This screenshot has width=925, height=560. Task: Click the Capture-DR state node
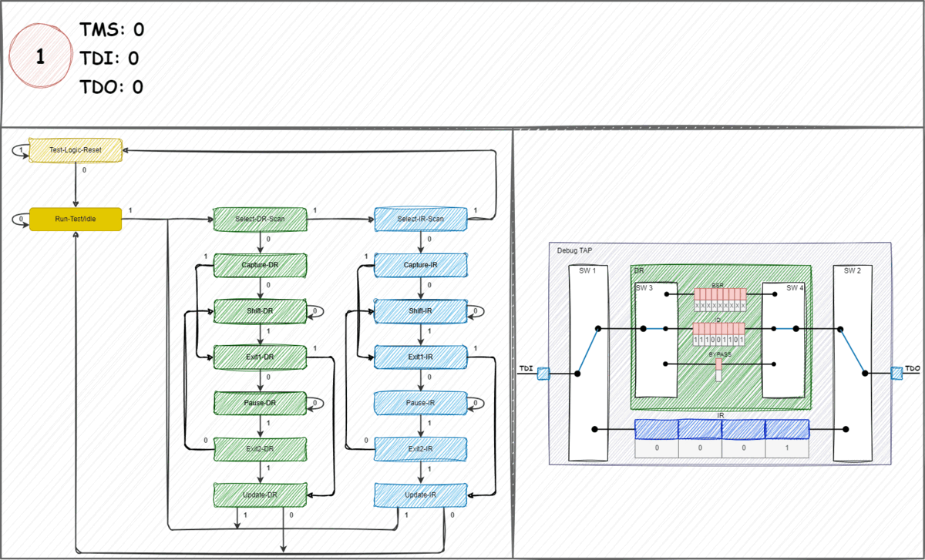tap(260, 265)
